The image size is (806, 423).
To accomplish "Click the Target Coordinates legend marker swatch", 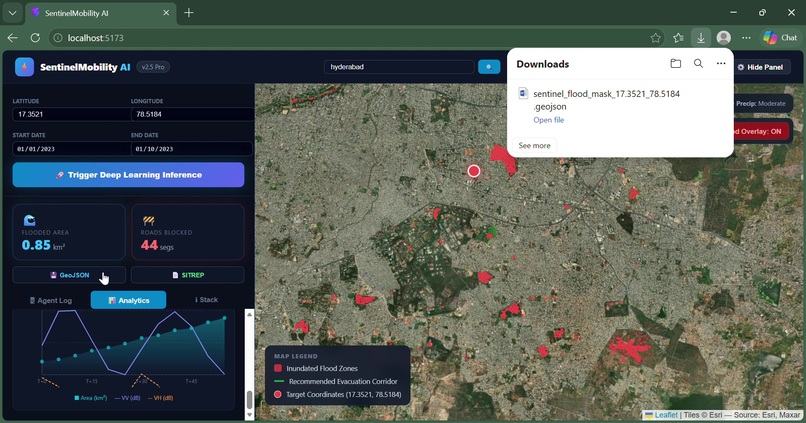I will click(x=278, y=394).
